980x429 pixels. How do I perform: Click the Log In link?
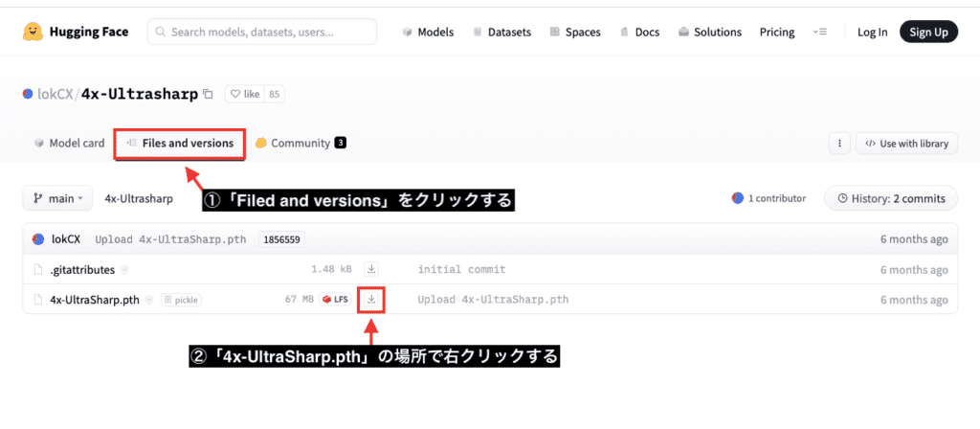pyautogui.click(x=872, y=32)
